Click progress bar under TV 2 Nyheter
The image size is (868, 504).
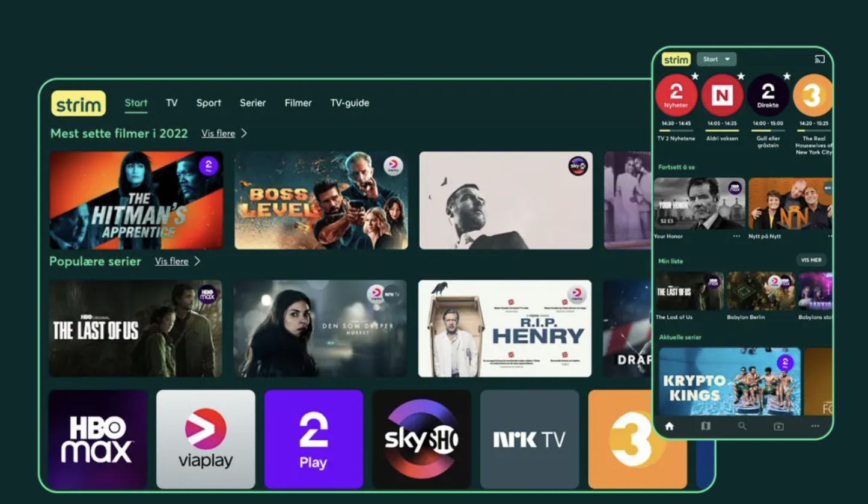pos(676,130)
